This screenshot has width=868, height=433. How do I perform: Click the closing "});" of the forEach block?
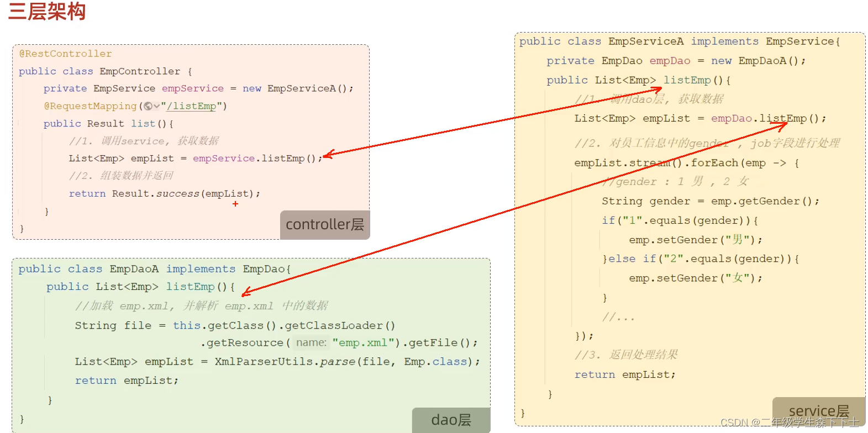pos(584,336)
